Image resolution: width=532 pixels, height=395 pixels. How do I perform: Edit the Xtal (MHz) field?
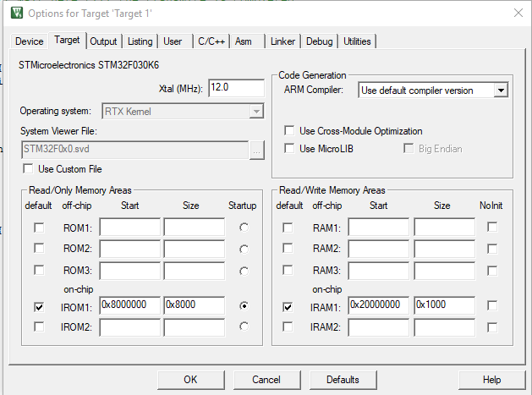point(236,88)
